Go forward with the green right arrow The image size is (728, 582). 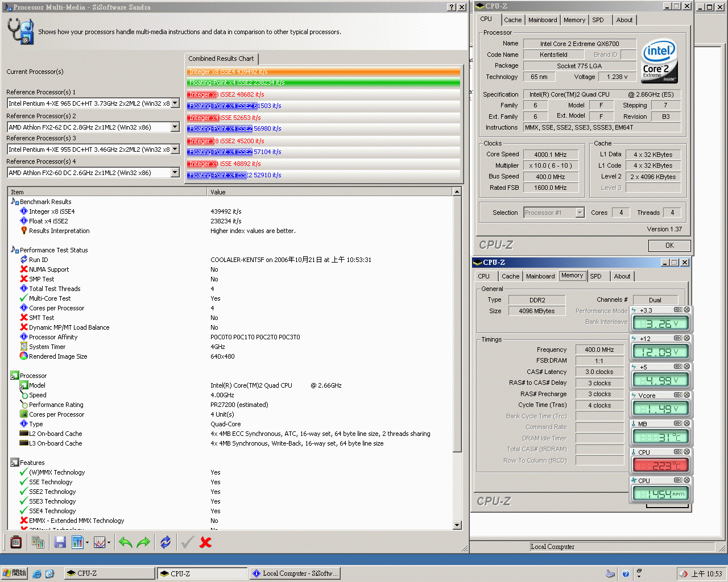pos(143,542)
